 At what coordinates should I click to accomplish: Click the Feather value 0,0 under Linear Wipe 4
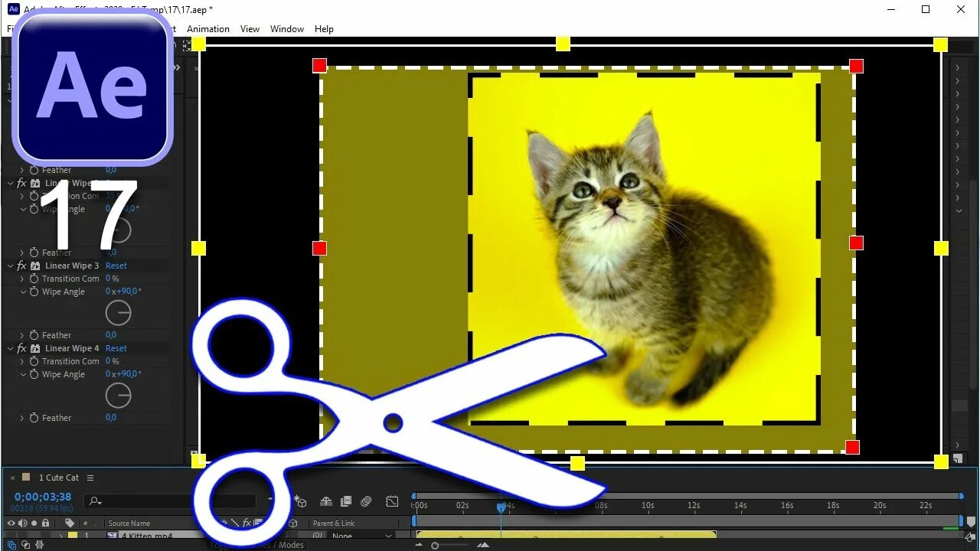111,418
